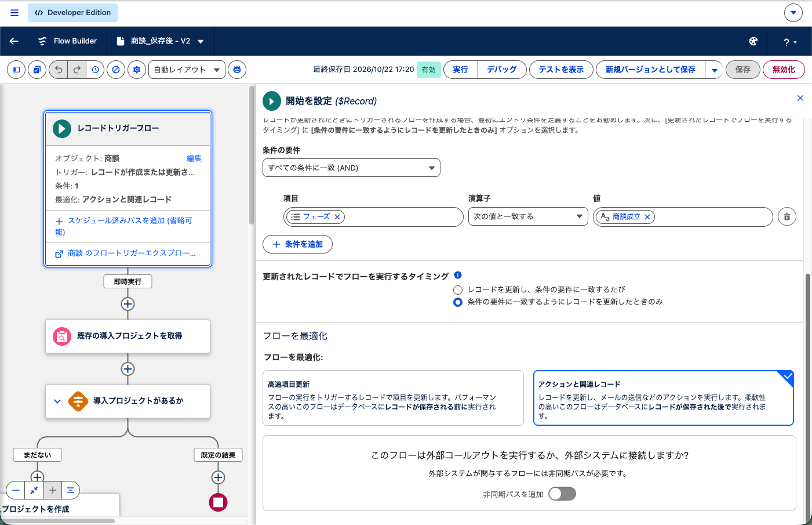This screenshot has width=812, height=525.
Task: Toggle the toolbox panel icon
Action: click(16, 70)
